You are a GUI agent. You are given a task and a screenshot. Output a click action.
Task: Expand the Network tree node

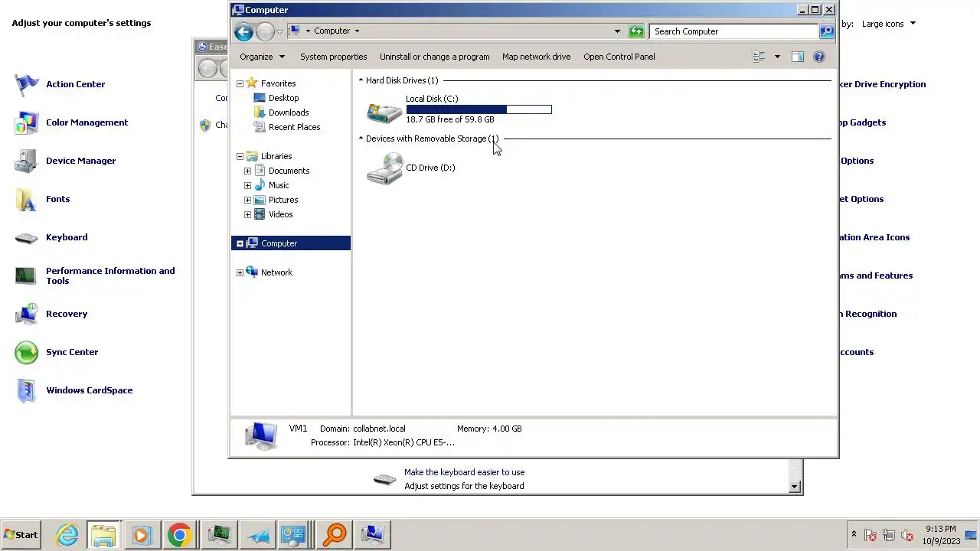pos(240,272)
